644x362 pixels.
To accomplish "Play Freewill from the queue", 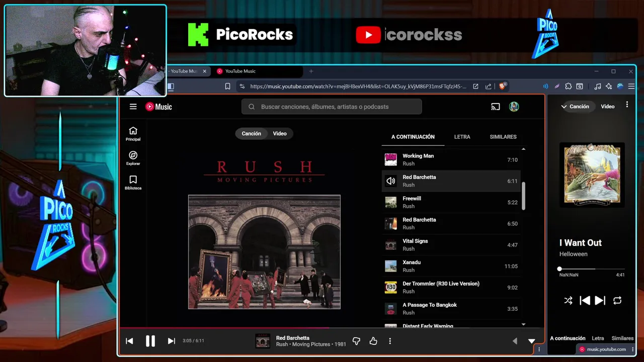I will [451, 202].
